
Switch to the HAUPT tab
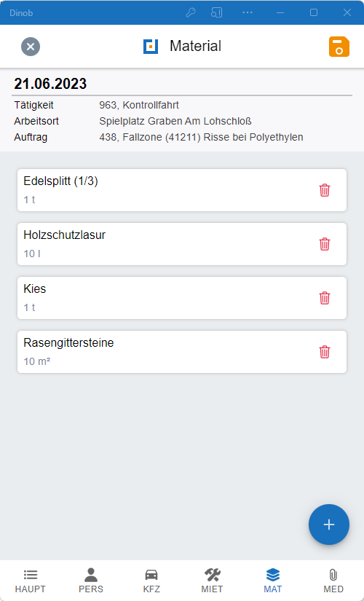(x=31, y=581)
